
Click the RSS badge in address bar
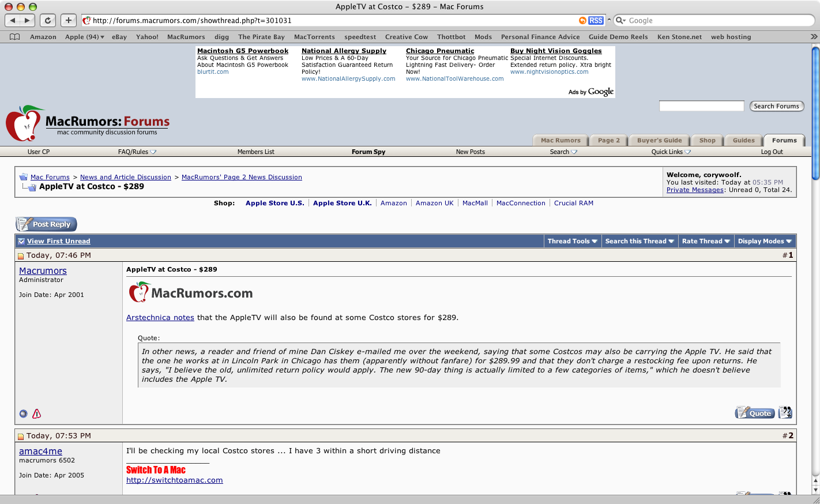596,20
